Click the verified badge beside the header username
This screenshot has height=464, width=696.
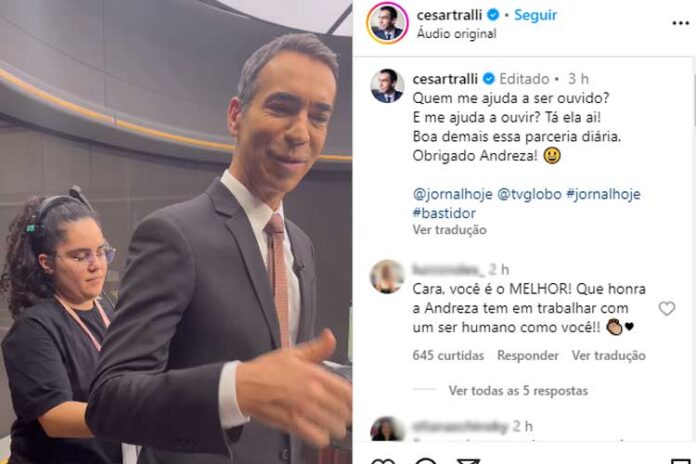click(493, 15)
